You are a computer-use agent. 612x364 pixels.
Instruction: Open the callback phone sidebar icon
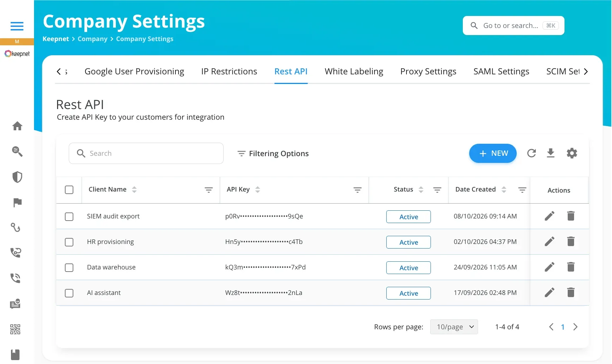coord(16,252)
